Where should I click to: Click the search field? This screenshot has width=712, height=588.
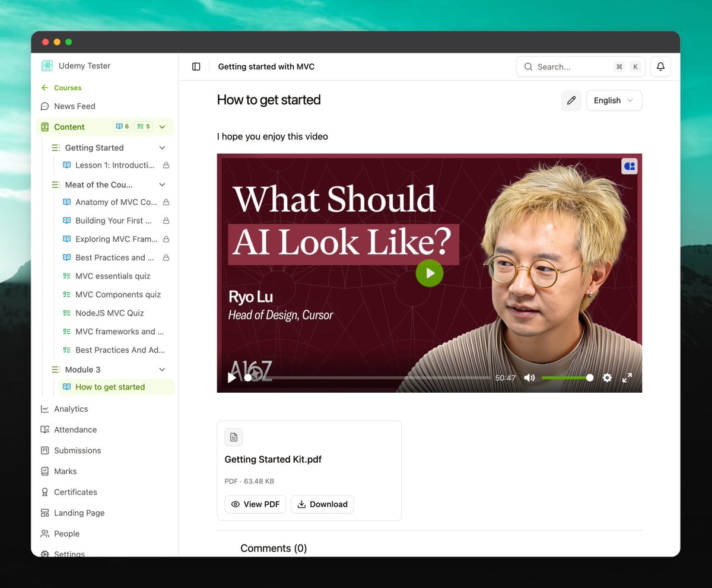580,67
